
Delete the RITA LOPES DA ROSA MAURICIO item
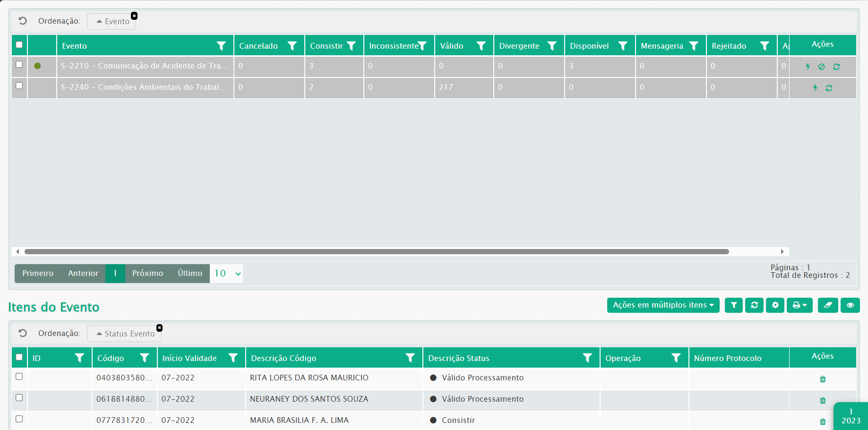[823, 379]
